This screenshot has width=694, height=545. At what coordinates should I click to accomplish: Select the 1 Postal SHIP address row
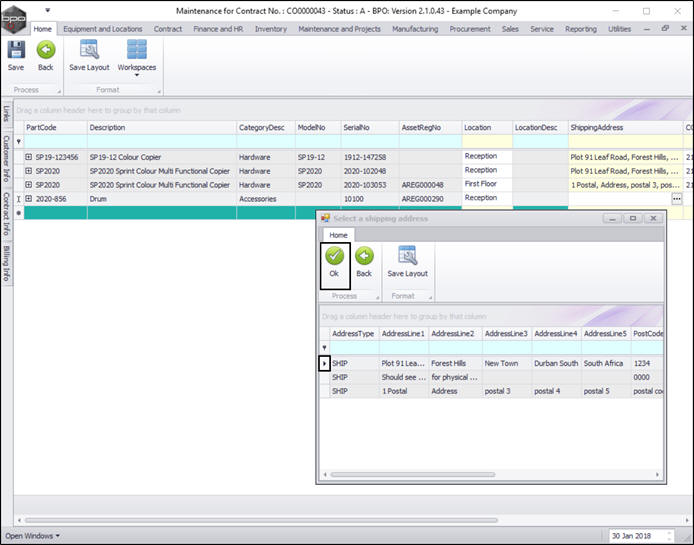(x=491, y=391)
